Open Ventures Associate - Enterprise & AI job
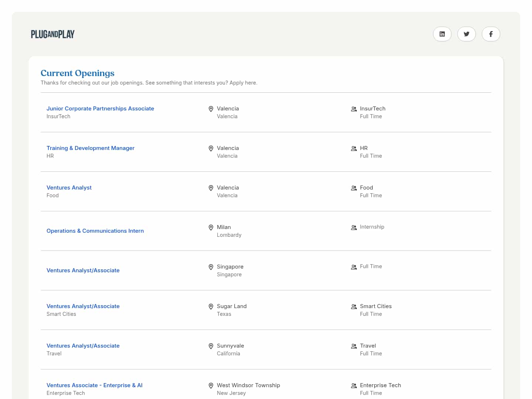Viewport: 532px width, 399px height. [95, 385]
